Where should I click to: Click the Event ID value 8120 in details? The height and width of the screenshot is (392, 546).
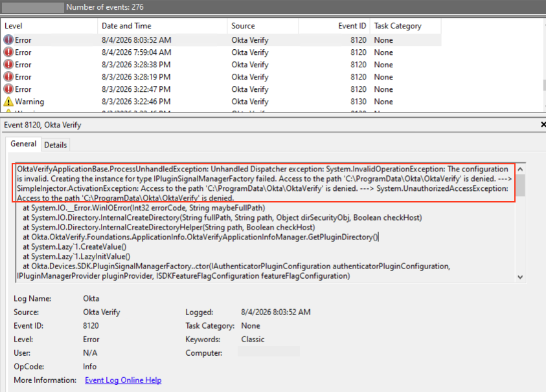(x=91, y=326)
